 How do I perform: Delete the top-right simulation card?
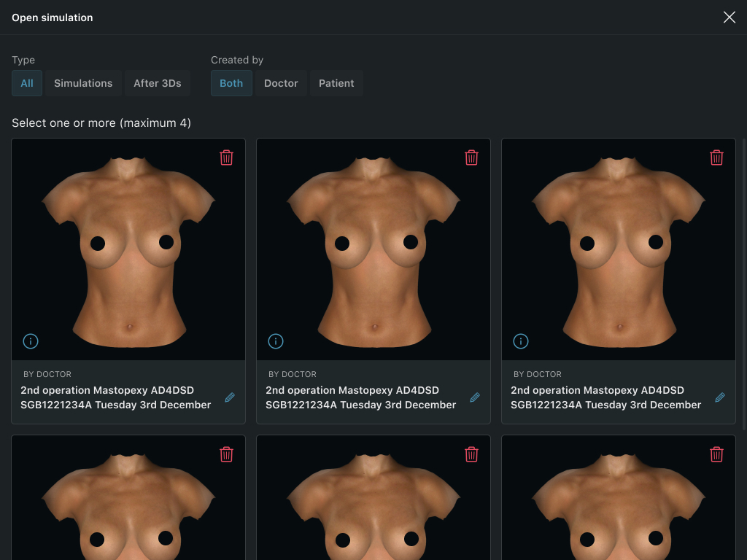tap(716, 157)
